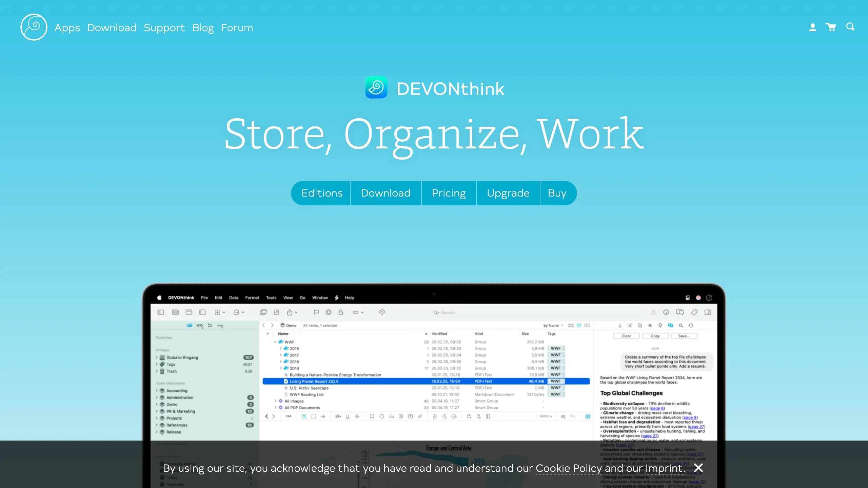Click the strikethrough annotation icon in PDF toolbar
The width and height of the screenshot is (868, 488).
pos(357,416)
